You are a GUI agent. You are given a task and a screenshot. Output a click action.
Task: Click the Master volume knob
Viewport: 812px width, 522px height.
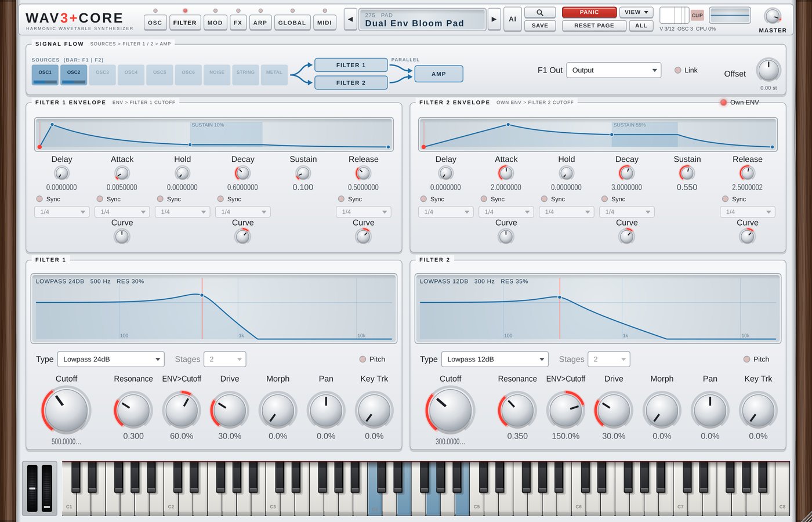click(773, 16)
